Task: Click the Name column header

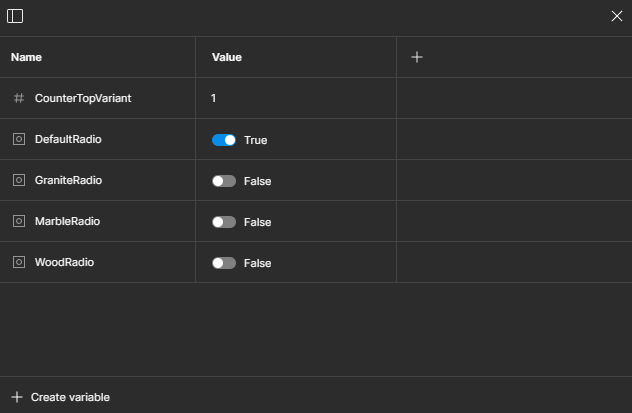Action: (x=26, y=57)
